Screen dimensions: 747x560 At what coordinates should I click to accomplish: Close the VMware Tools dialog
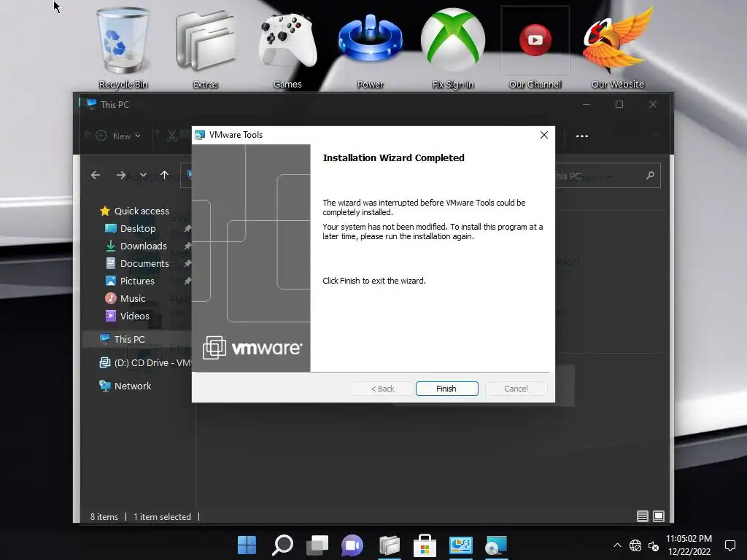[544, 135]
